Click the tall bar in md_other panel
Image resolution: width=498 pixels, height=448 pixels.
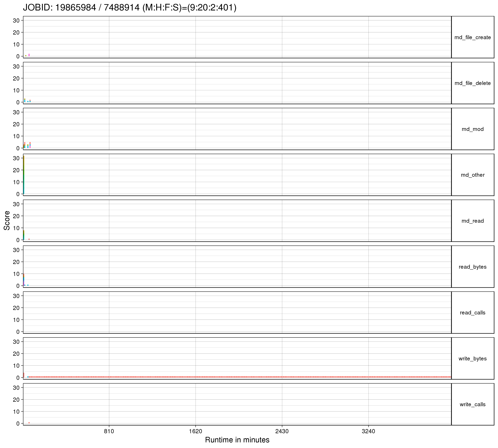pos(24,175)
